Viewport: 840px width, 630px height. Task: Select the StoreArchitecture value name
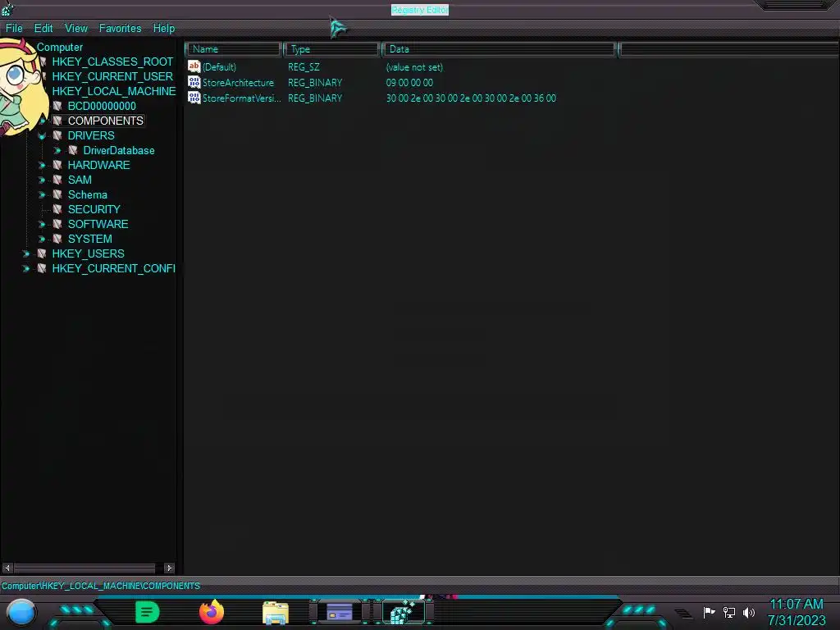pos(238,83)
